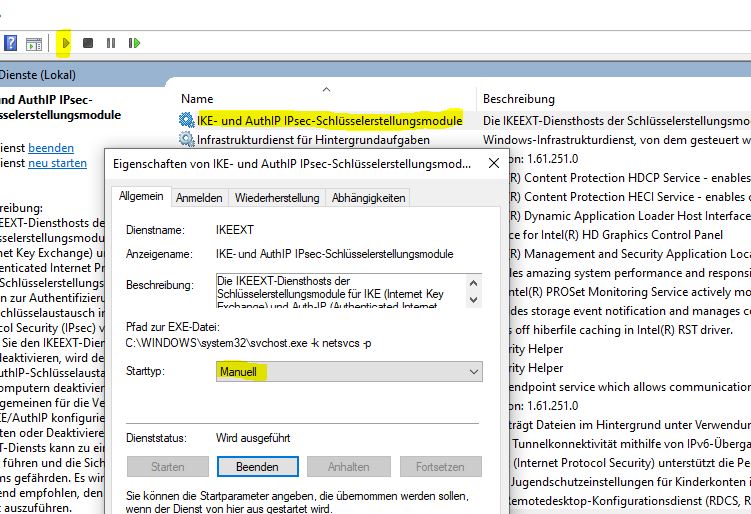Click the Anhalten button
751x514 pixels.
(x=349, y=467)
